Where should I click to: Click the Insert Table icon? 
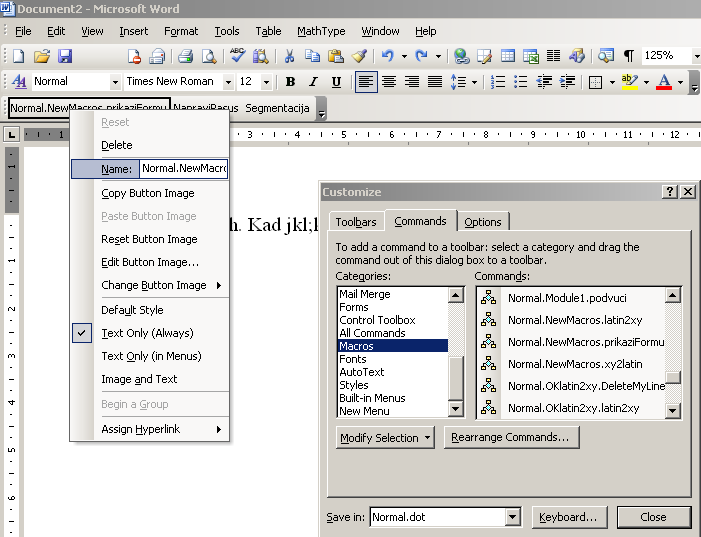click(x=507, y=56)
